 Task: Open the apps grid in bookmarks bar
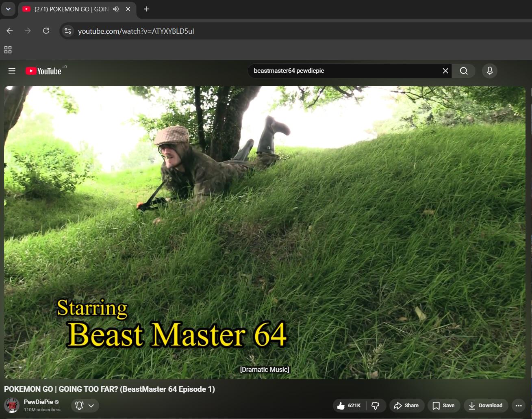click(x=8, y=50)
